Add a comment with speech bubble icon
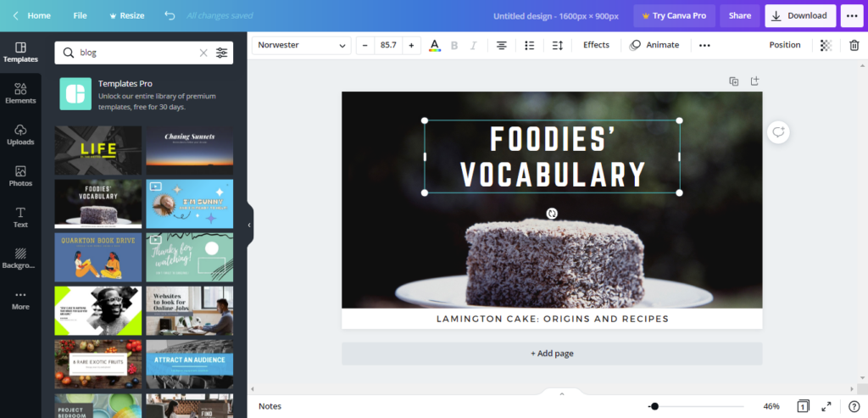 (x=777, y=131)
